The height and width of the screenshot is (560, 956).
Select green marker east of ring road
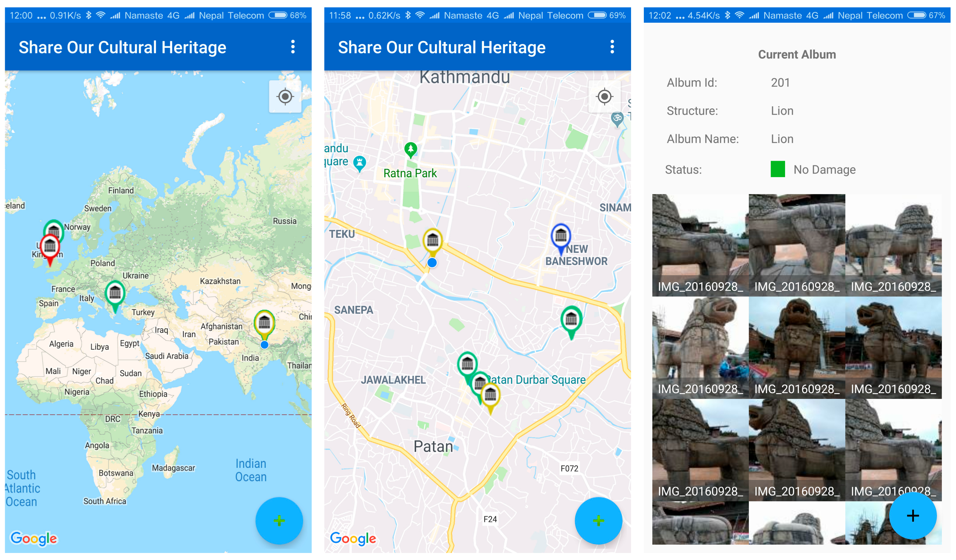tap(571, 319)
